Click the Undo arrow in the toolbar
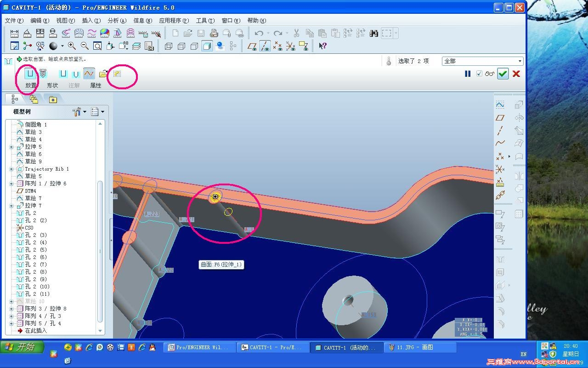 (x=259, y=33)
